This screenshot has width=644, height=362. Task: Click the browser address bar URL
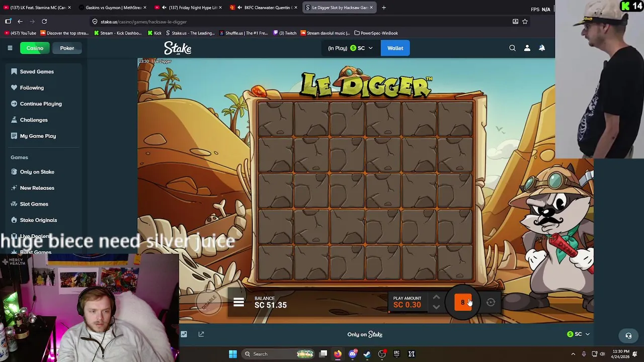143,22
